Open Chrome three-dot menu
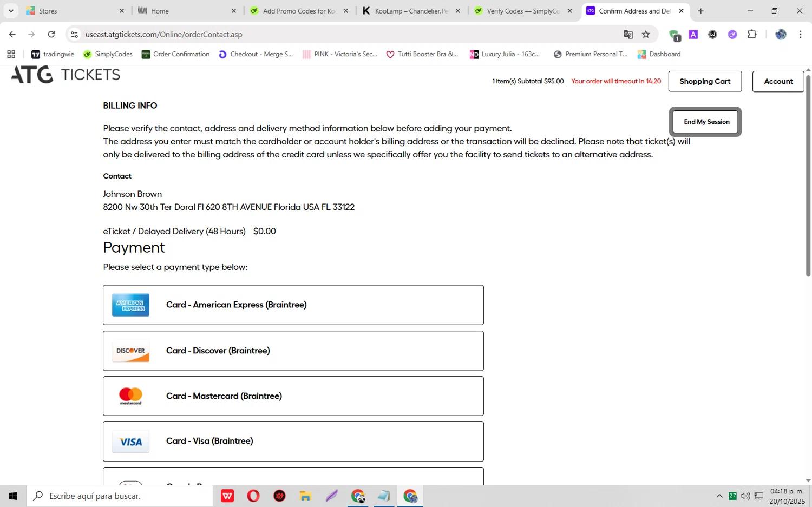This screenshot has height=507, width=812. click(800, 34)
